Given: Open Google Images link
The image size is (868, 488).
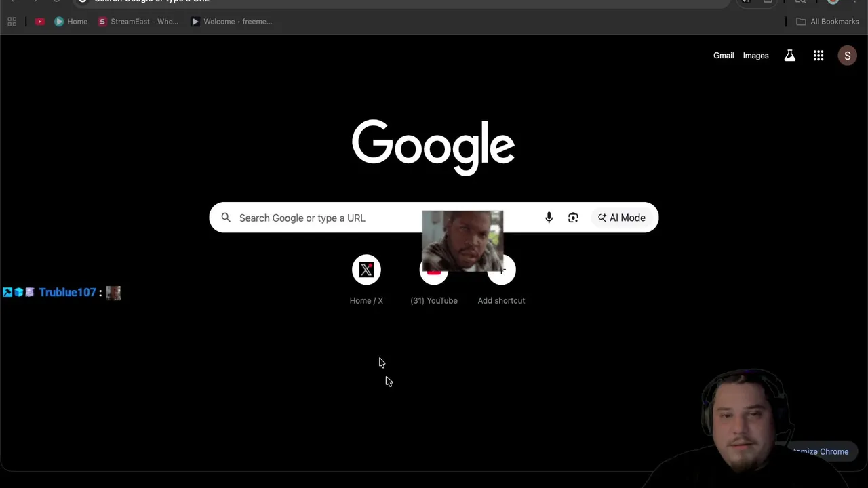Looking at the screenshot, I should click(755, 56).
